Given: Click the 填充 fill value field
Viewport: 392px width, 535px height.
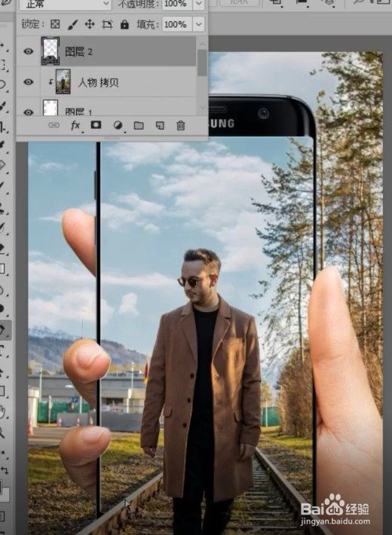Looking at the screenshot, I should click(176, 25).
